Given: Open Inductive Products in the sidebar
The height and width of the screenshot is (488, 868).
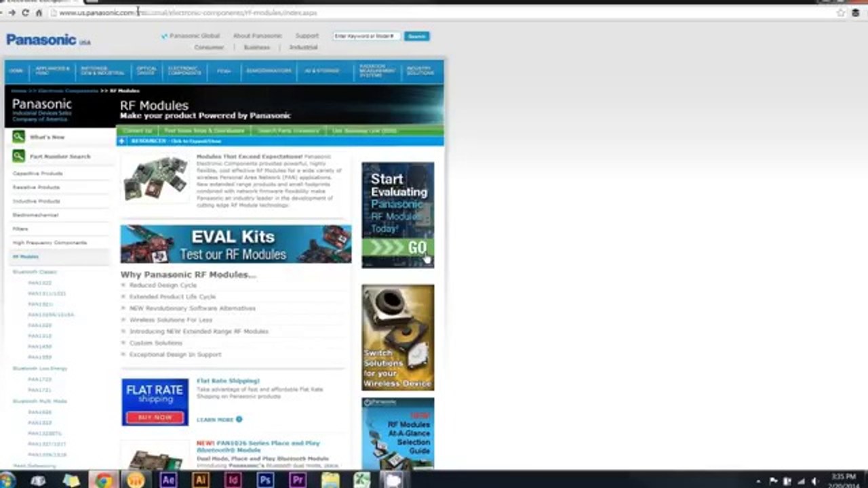Looking at the screenshot, I should [36, 201].
